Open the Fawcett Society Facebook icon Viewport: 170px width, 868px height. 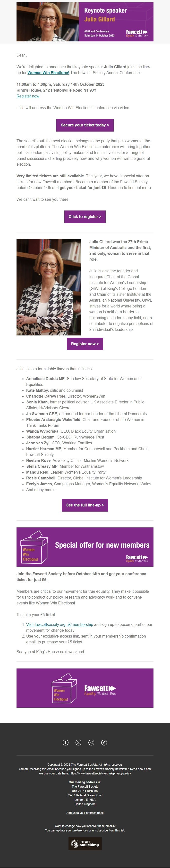(x=66, y=743)
